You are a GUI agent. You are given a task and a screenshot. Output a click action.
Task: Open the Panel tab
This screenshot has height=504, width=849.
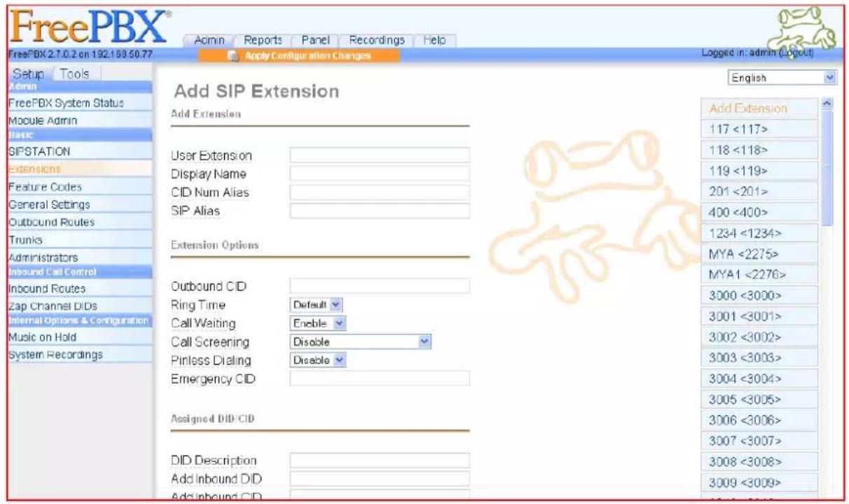pos(315,41)
